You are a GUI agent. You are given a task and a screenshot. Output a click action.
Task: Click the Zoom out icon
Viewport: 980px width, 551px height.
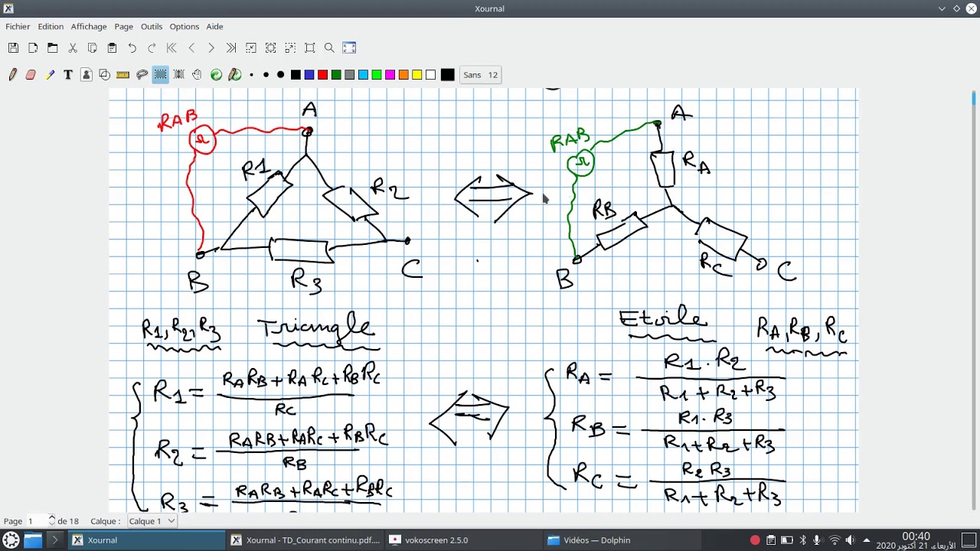251,47
